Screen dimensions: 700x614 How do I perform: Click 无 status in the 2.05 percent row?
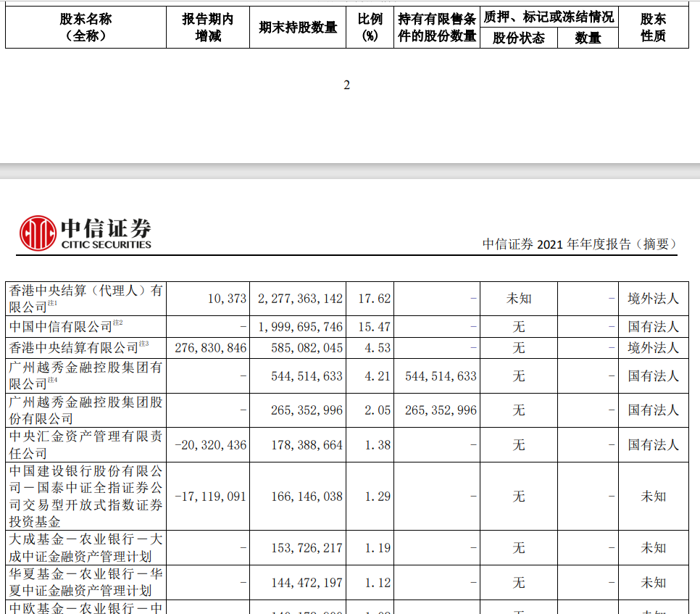click(x=519, y=410)
